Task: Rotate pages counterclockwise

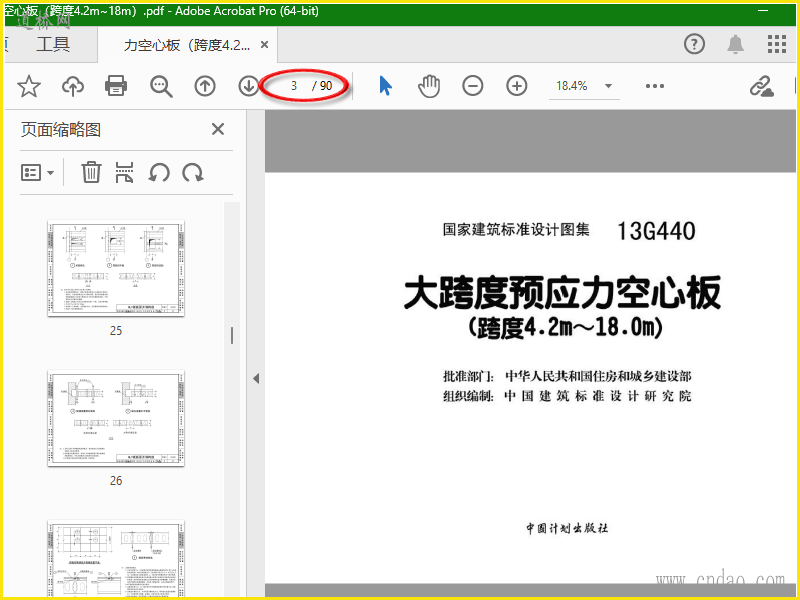Action: pyautogui.click(x=159, y=172)
